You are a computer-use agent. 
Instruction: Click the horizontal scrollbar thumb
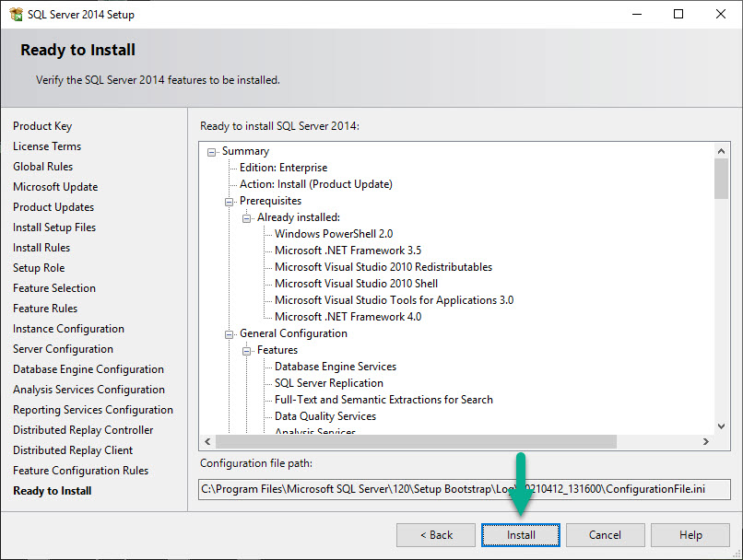tap(416, 442)
